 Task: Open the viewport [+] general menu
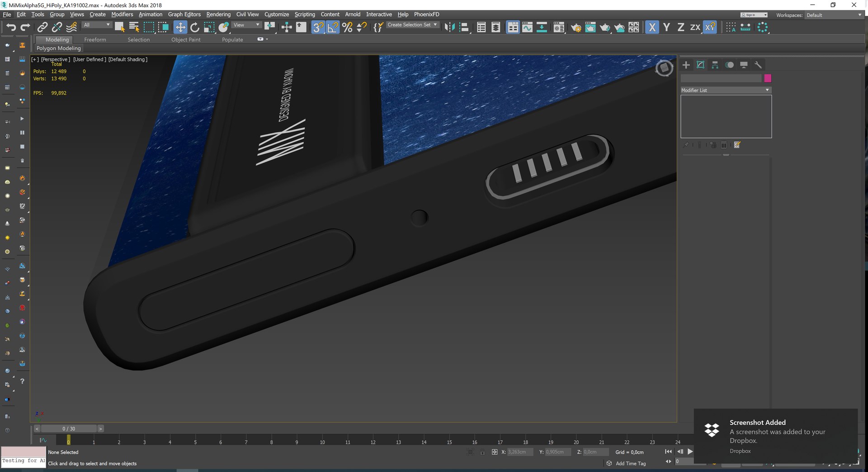point(35,59)
